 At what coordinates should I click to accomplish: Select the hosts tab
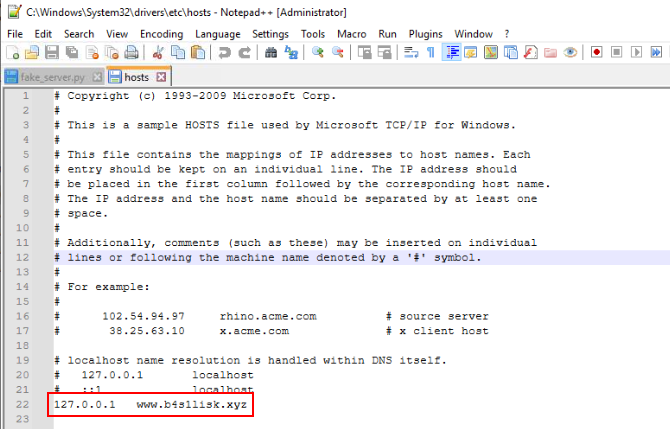tap(137, 77)
